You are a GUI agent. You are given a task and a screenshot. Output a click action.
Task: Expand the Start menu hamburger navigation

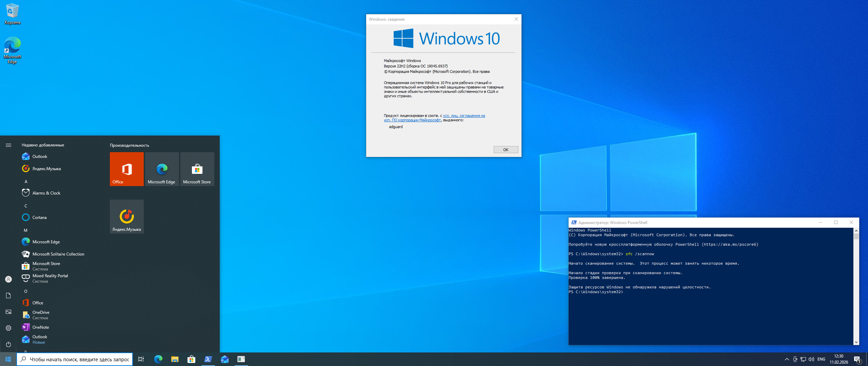point(8,145)
